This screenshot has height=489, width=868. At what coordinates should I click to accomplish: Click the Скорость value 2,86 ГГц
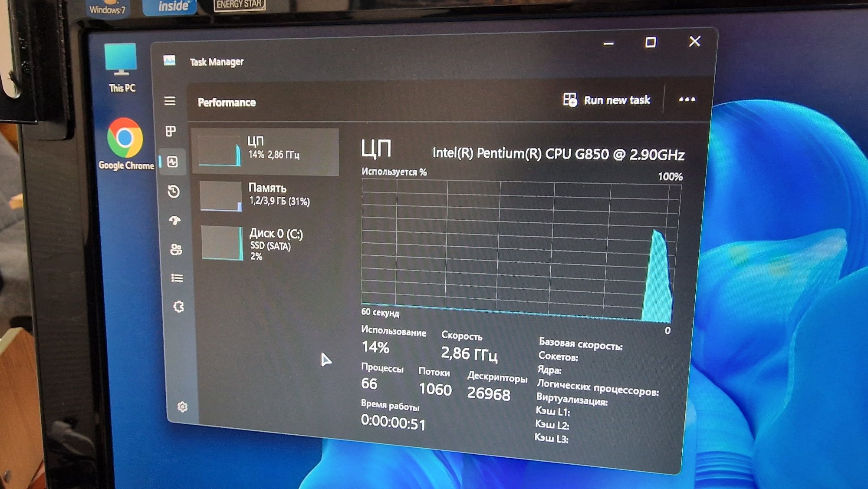point(469,354)
